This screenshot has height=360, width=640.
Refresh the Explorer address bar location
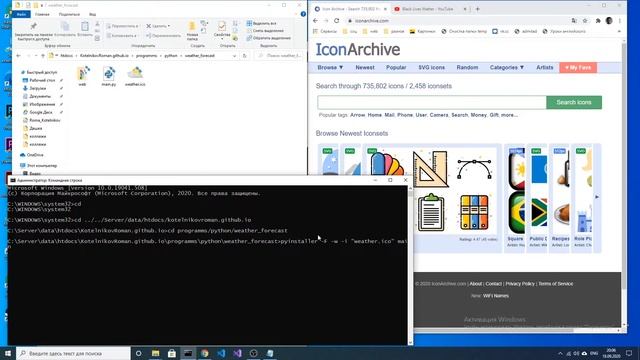[244, 56]
